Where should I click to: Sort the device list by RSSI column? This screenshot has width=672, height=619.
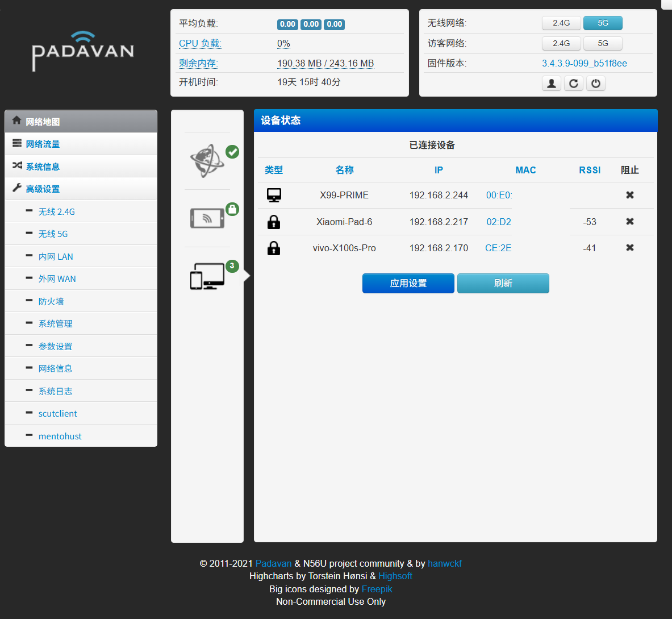click(590, 170)
